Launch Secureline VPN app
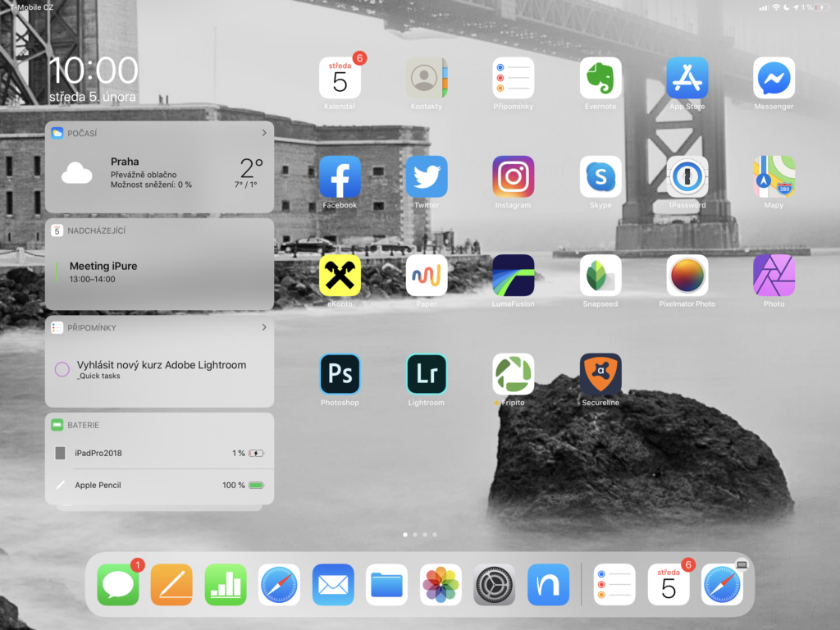Viewport: 840px width, 630px height. coord(600,374)
